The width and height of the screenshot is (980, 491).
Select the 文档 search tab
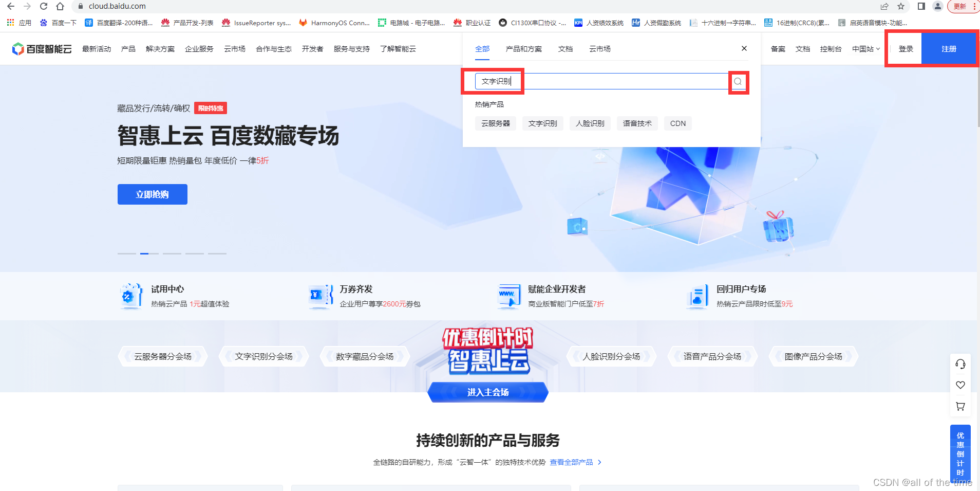coord(566,49)
